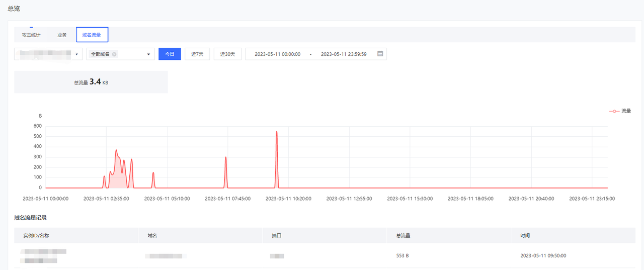Choose the 近7天 time range button

pos(197,54)
